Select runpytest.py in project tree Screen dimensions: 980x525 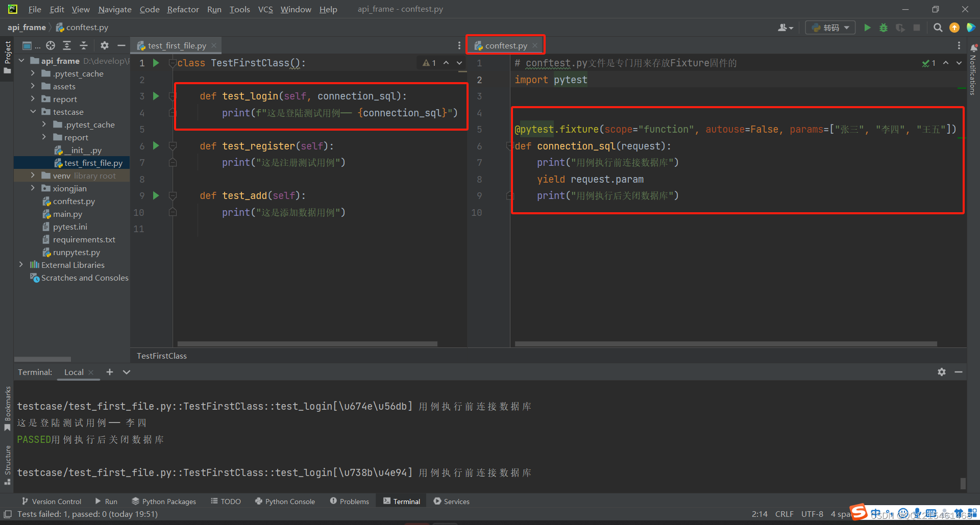[x=76, y=252]
